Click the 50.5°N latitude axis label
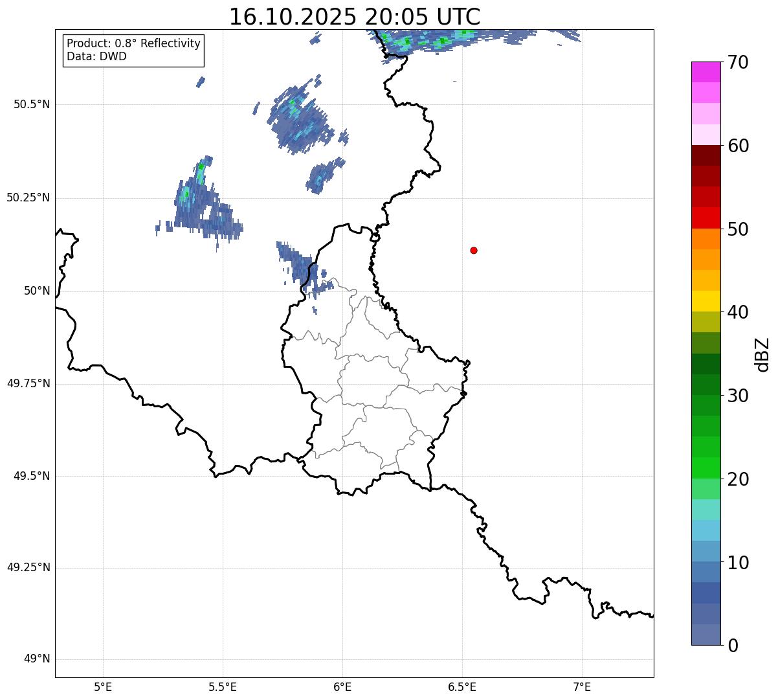 click(x=32, y=104)
